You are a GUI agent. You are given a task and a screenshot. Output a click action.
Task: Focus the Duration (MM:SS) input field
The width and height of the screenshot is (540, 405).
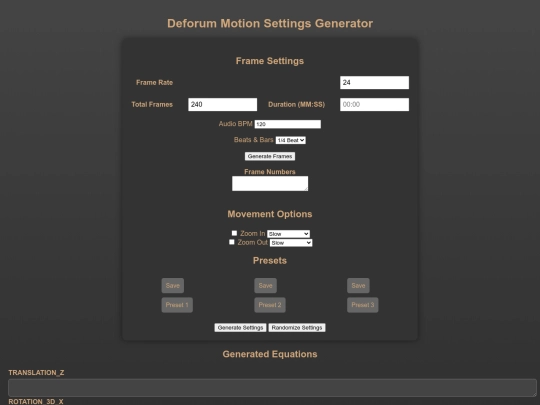[x=374, y=104]
